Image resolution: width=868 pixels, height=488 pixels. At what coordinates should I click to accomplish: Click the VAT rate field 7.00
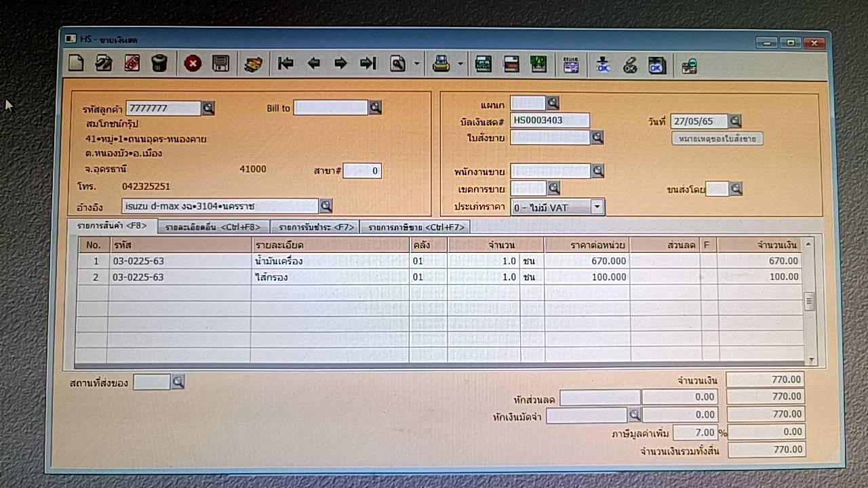(695, 432)
